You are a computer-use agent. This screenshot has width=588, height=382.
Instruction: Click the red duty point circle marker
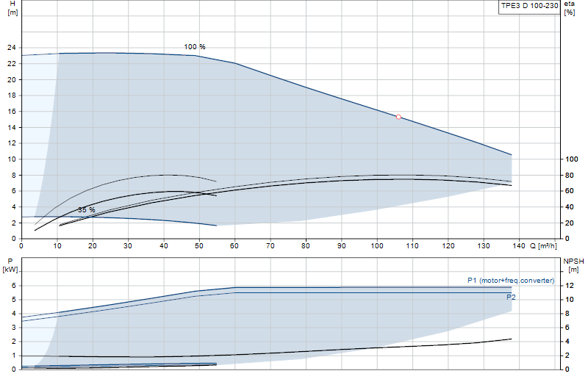tap(398, 117)
